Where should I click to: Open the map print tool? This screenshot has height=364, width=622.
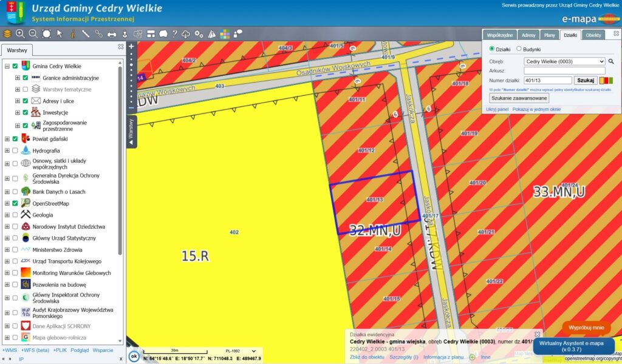click(112, 35)
